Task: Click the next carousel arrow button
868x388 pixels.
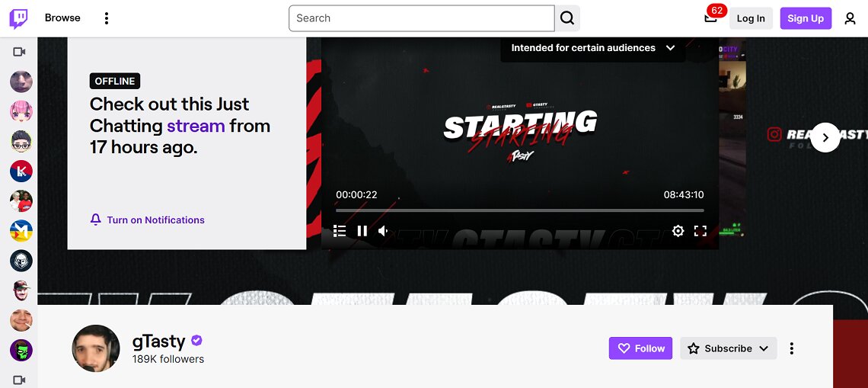Action: 825,137
